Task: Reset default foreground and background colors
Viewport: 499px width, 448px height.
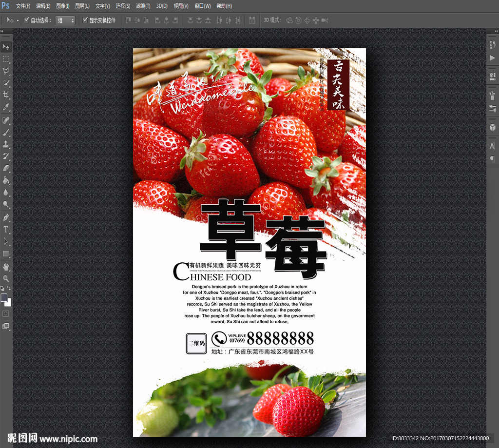Action: 2,289
